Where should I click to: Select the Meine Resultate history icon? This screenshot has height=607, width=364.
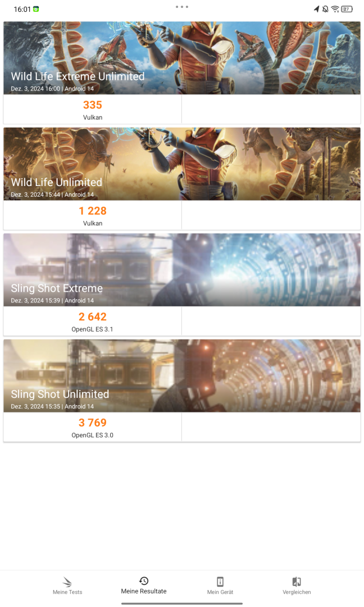pyautogui.click(x=144, y=581)
